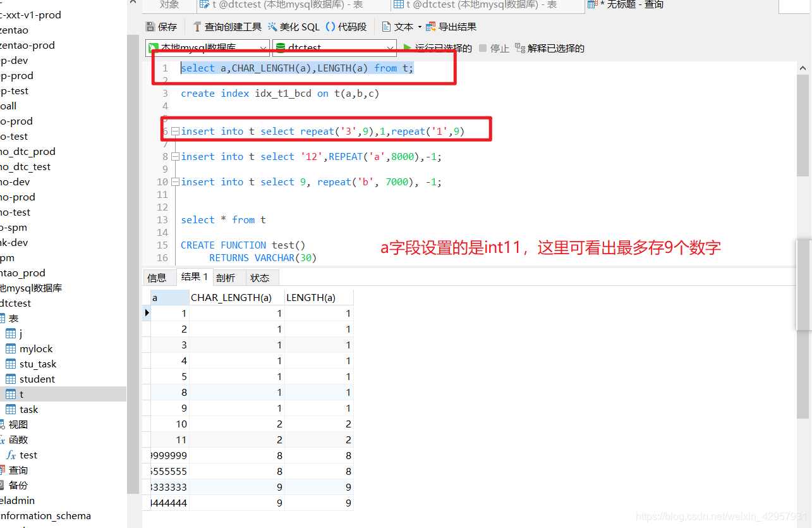Screen dimensions: 812x528
Task: Open the 本地mysql数据库 connection dropdown
Action: click(x=207, y=48)
